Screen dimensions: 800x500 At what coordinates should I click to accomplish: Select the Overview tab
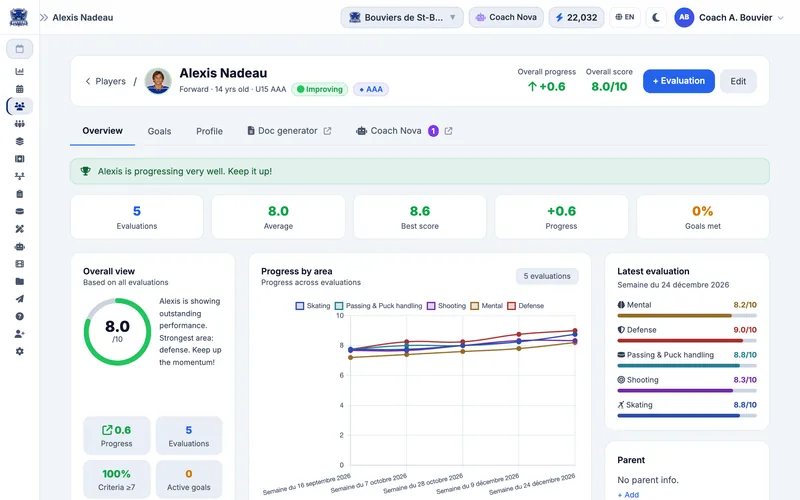tap(103, 131)
